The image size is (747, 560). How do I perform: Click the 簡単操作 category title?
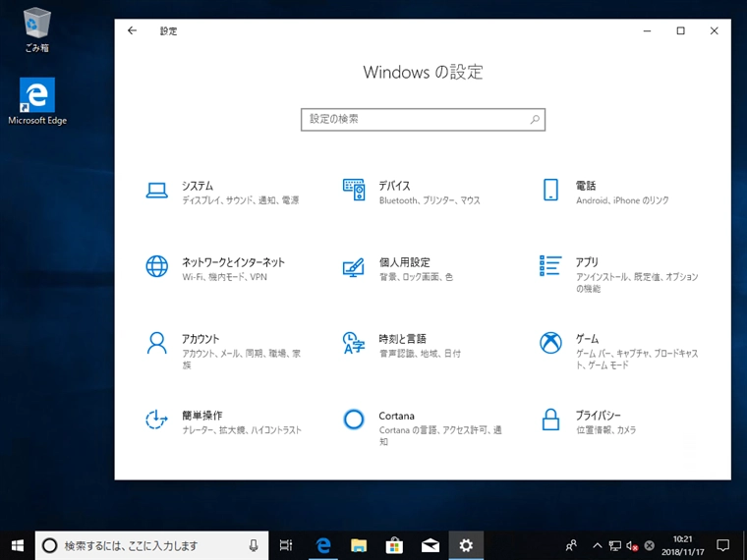(x=202, y=416)
